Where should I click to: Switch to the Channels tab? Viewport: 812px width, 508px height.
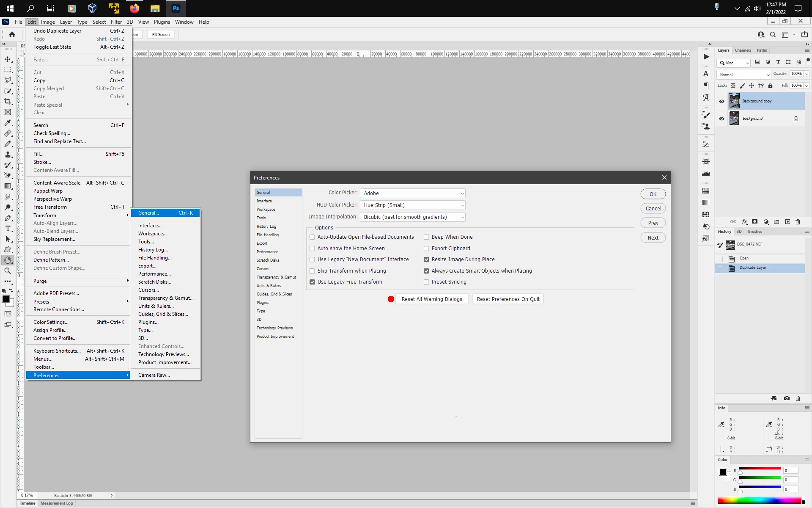pos(743,50)
